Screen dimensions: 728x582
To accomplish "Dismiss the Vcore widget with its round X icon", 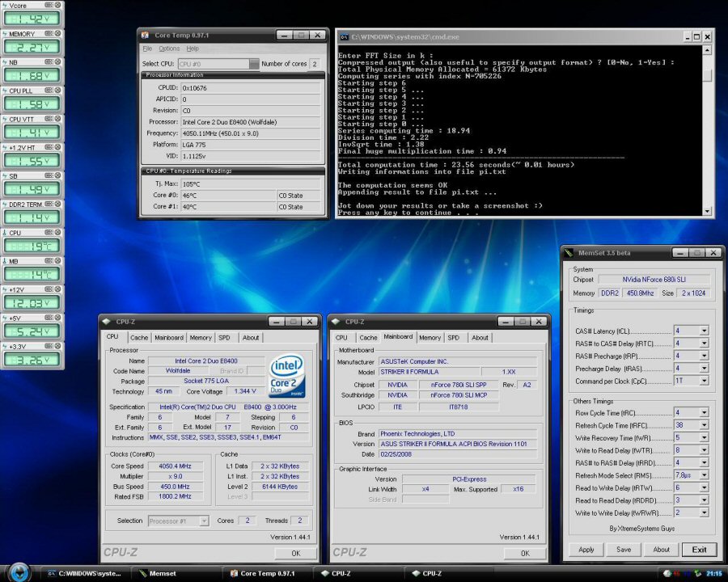I will coord(57,5).
